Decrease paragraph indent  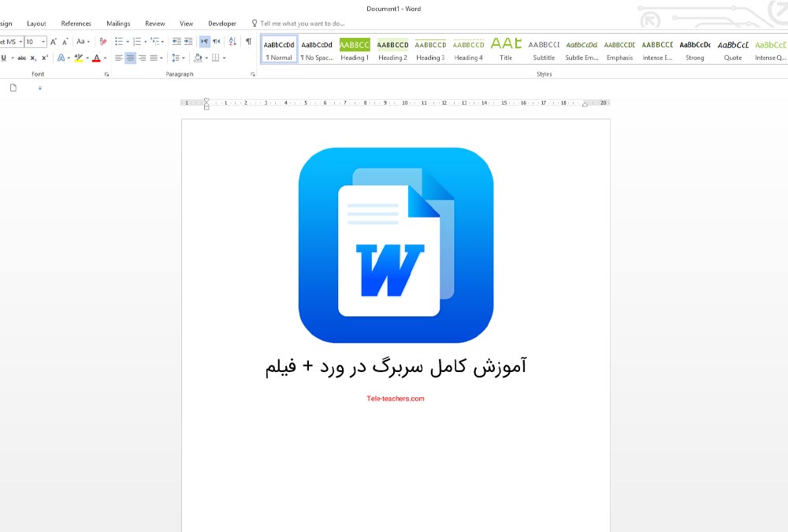[x=177, y=42]
